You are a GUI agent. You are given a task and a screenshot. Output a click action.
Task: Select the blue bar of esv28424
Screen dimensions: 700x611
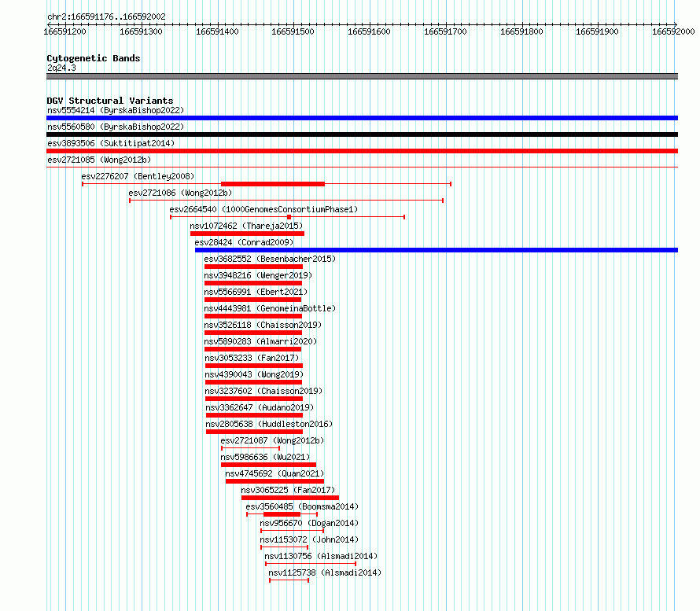pos(437,250)
